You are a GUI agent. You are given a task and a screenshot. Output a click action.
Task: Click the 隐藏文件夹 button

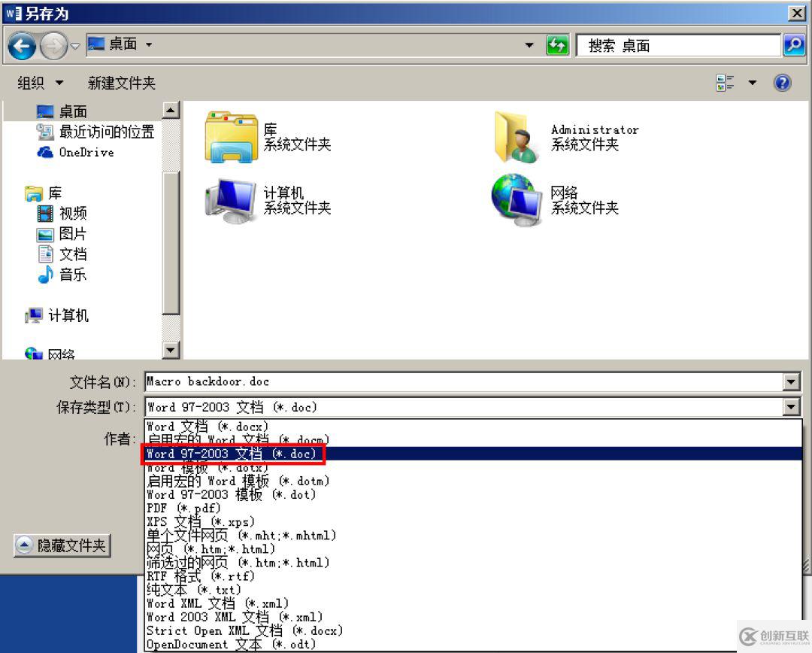62,545
